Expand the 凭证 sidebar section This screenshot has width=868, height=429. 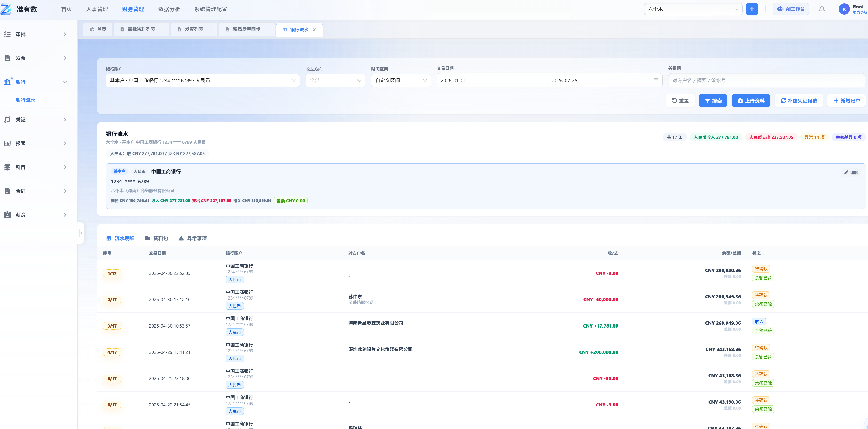coord(35,120)
